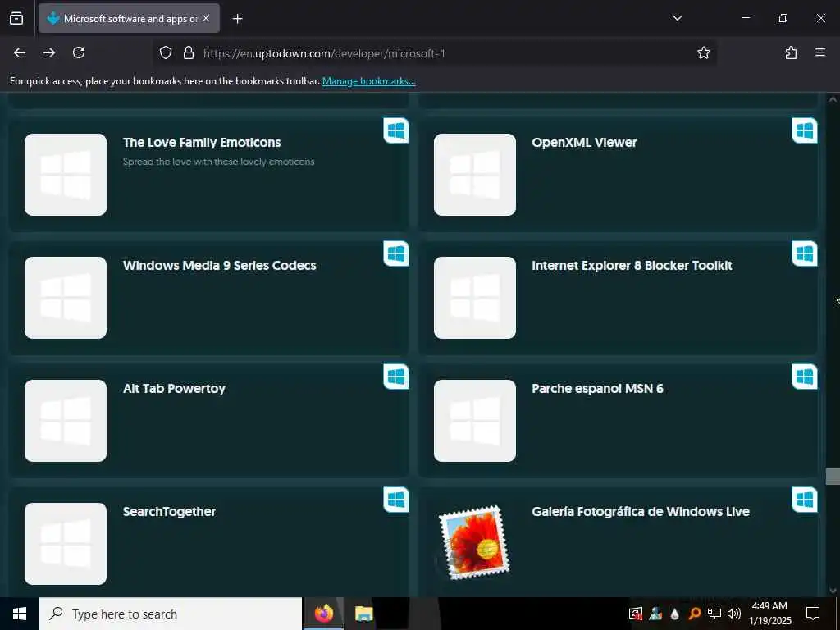Viewport: 840px width, 630px height.
Task: Open the taskbar clock showing 4:49 AM
Action: 769,614
